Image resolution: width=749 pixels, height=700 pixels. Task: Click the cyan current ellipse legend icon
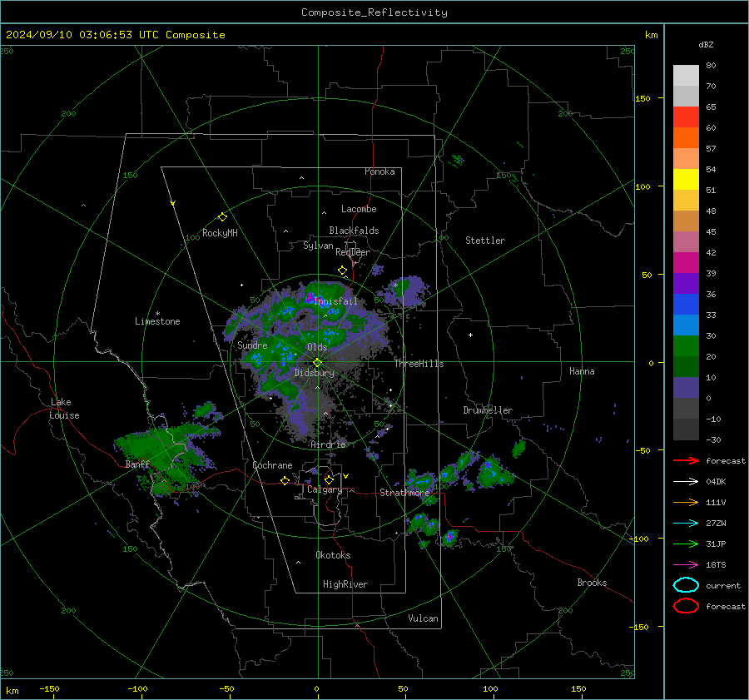tap(686, 585)
